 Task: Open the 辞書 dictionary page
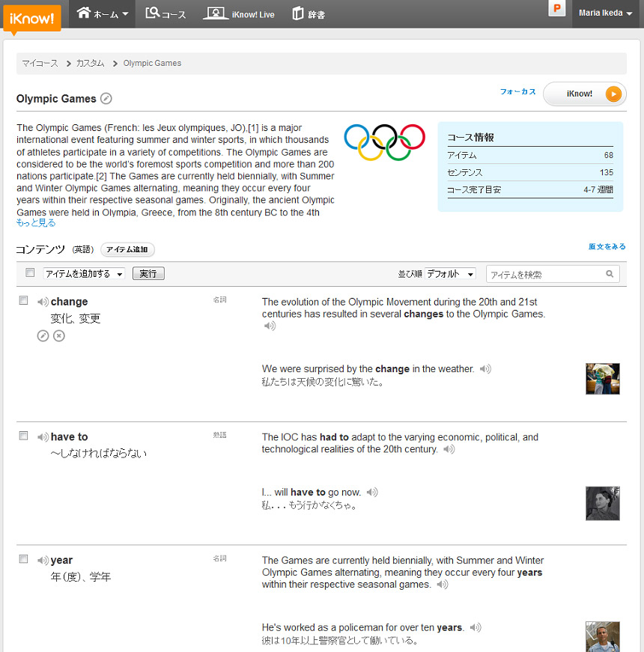pyautogui.click(x=309, y=13)
